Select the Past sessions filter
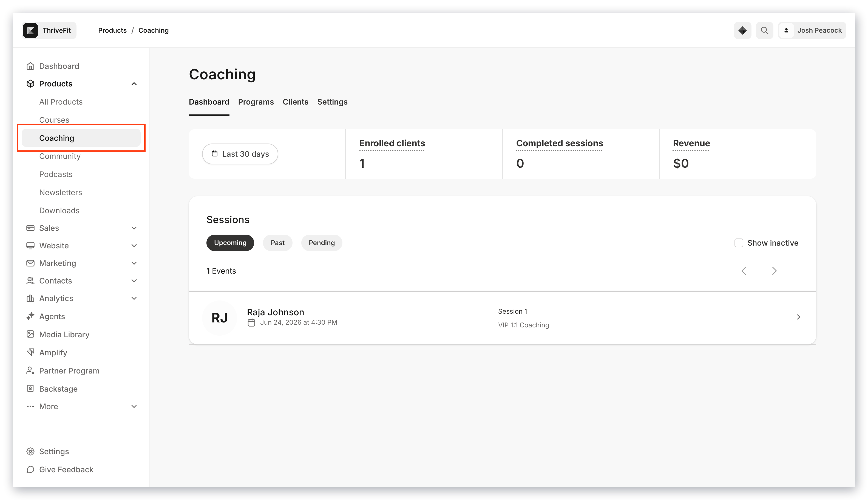 point(277,243)
